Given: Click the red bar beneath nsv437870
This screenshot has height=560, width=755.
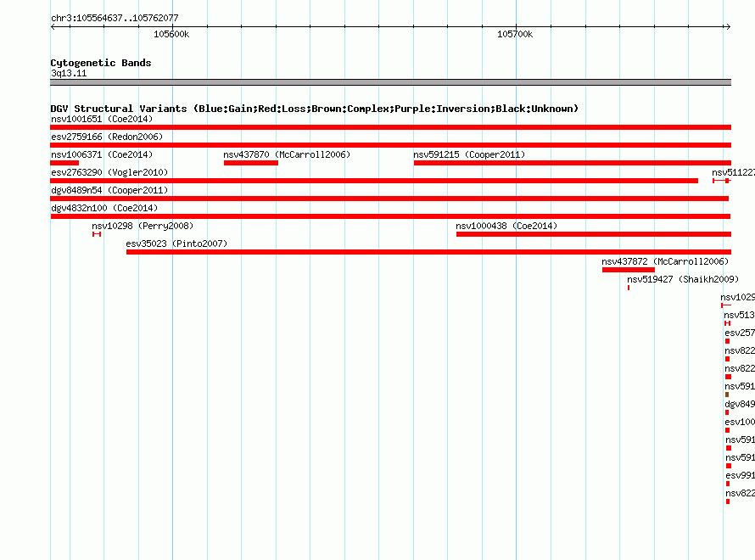Looking at the screenshot, I should (x=251, y=163).
